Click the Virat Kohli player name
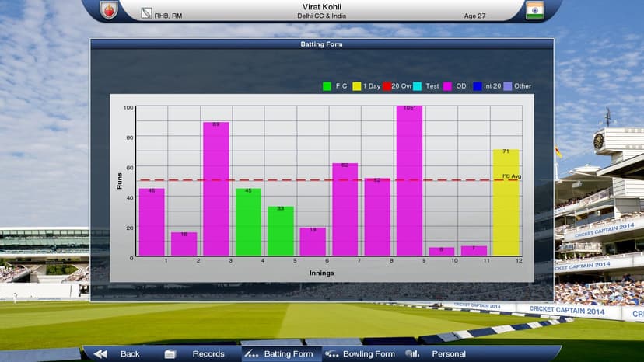This screenshot has width=644, height=362. (321, 6)
